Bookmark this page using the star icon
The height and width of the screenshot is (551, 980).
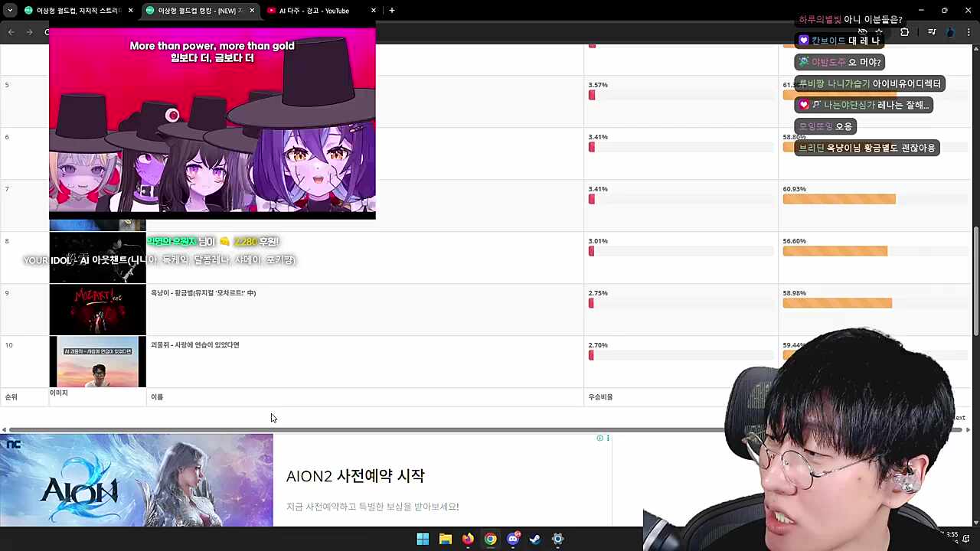coord(879,32)
